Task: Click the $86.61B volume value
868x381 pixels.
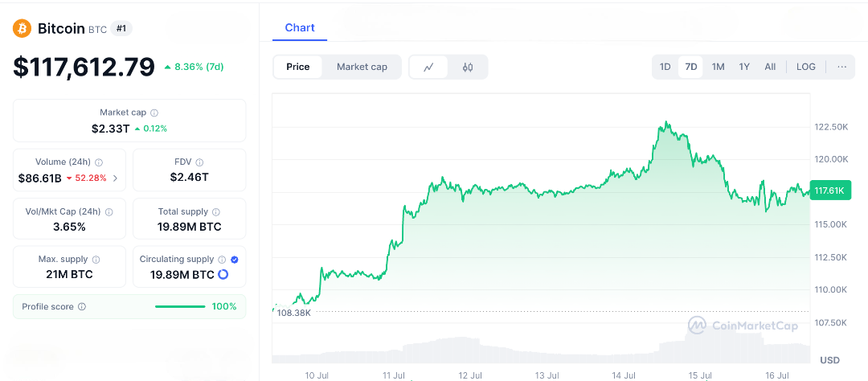Action: pyautogui.click(x=40, y=178)
